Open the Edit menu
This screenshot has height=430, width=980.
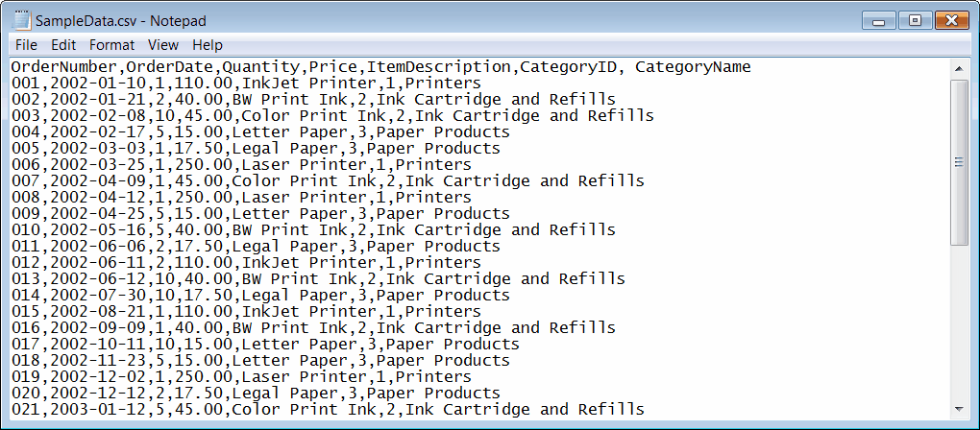point(63,45)
